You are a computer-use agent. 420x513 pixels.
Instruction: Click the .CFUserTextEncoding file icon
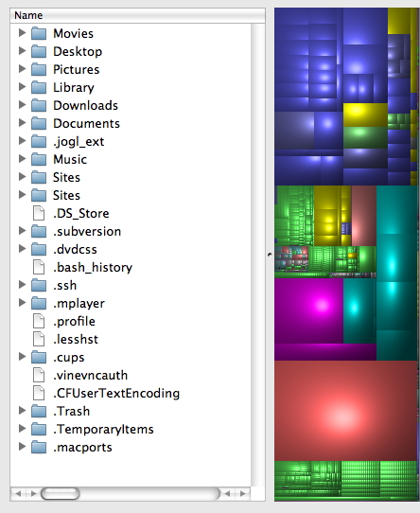[x=39, y=393]
